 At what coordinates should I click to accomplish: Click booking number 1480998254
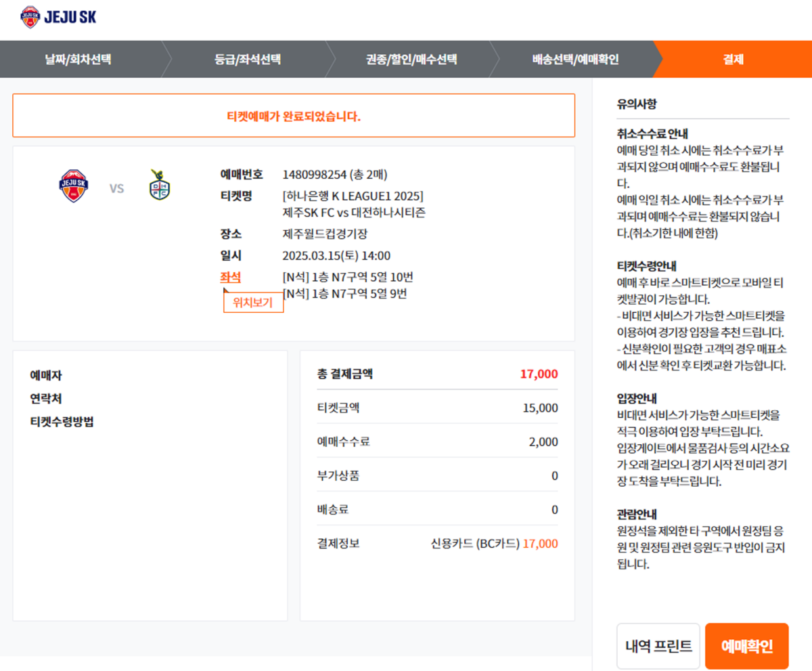click(315, 174)
